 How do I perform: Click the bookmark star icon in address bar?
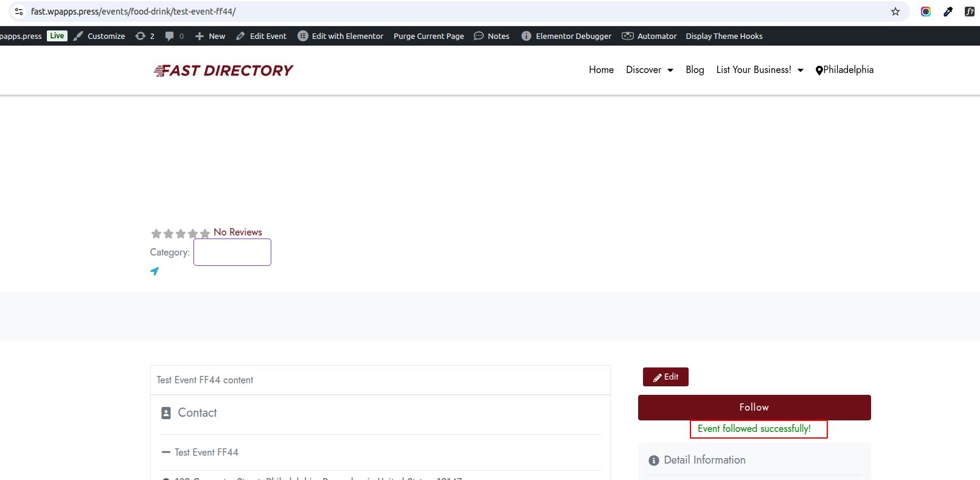tap(895, 12)
